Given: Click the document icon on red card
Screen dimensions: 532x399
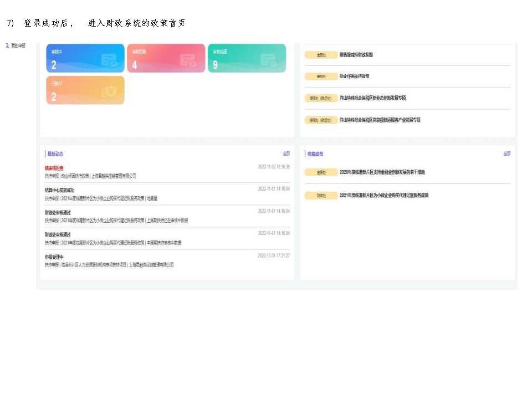Looking at the screenshot, I should point(188,60).
